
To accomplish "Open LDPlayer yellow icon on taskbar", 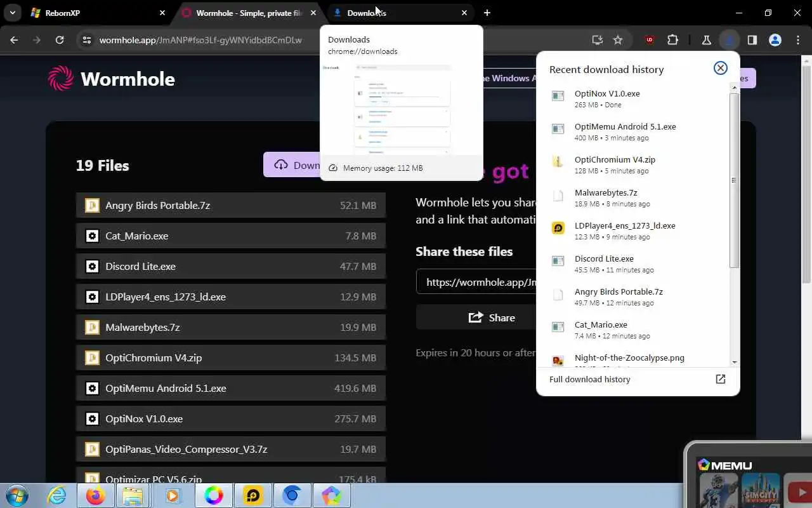I will (252, 495).
